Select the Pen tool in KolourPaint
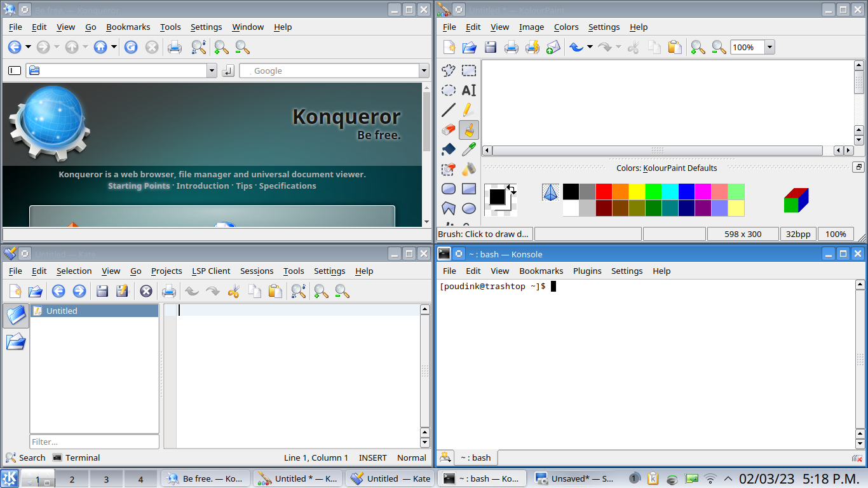Image resolution: width=868 pixels, height=488 pixels. pos(469,110)
